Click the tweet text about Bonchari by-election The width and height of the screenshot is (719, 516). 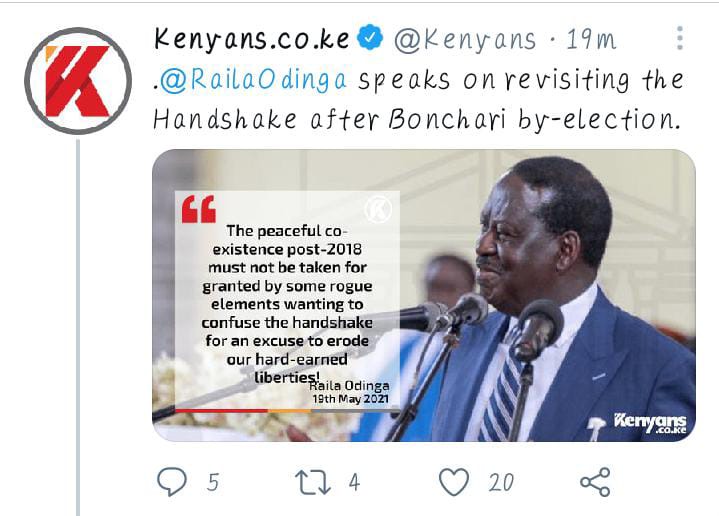coord(418,100)
